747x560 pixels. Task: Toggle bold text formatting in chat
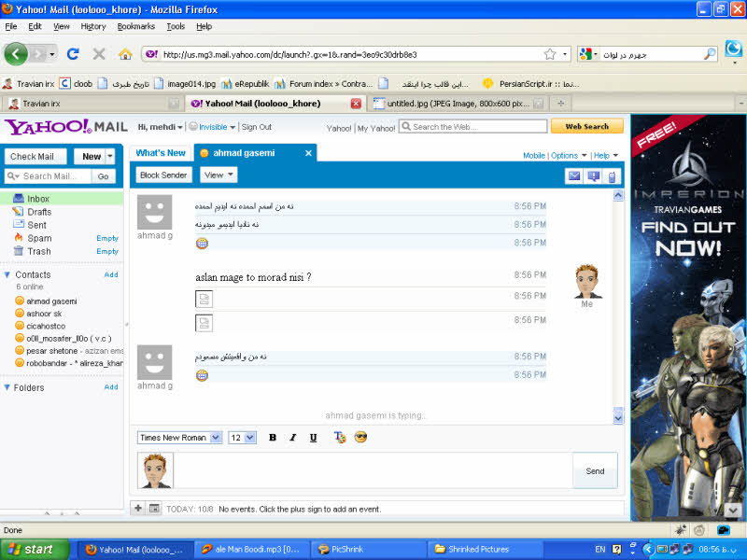273,437
